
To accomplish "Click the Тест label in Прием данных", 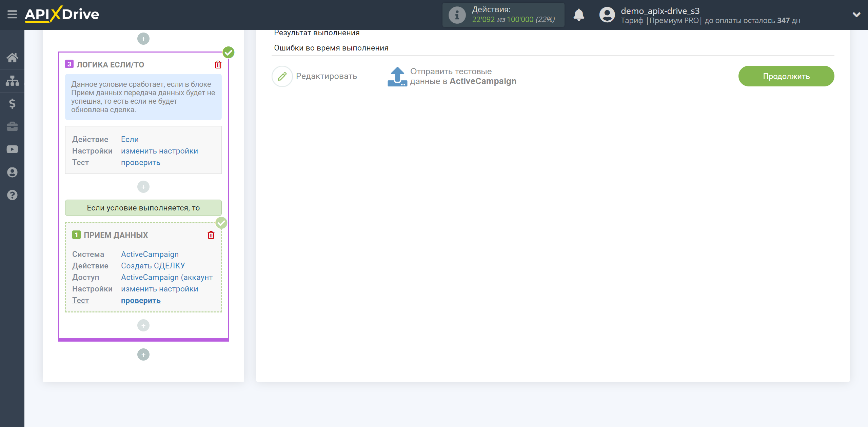I will tap(81, 300).
